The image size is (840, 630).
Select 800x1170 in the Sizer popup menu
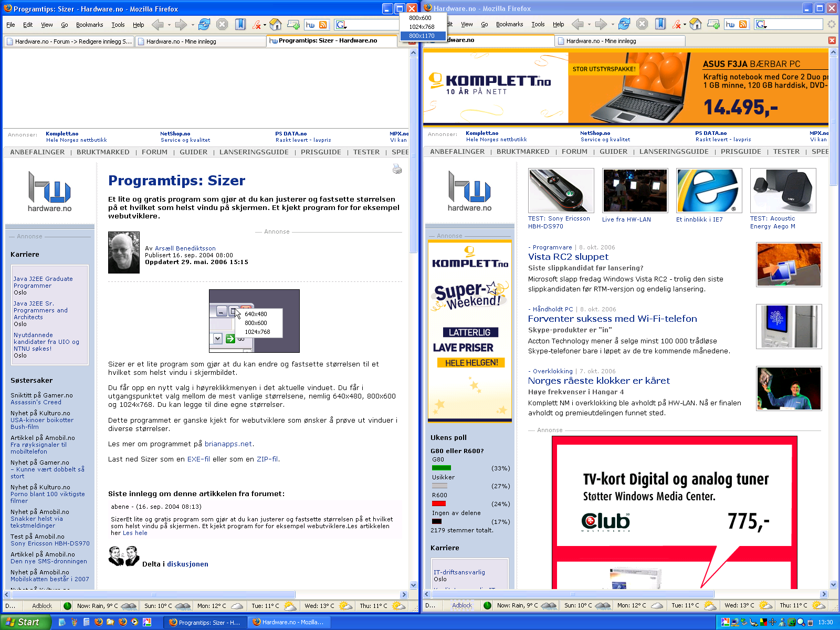click(422, 36)
